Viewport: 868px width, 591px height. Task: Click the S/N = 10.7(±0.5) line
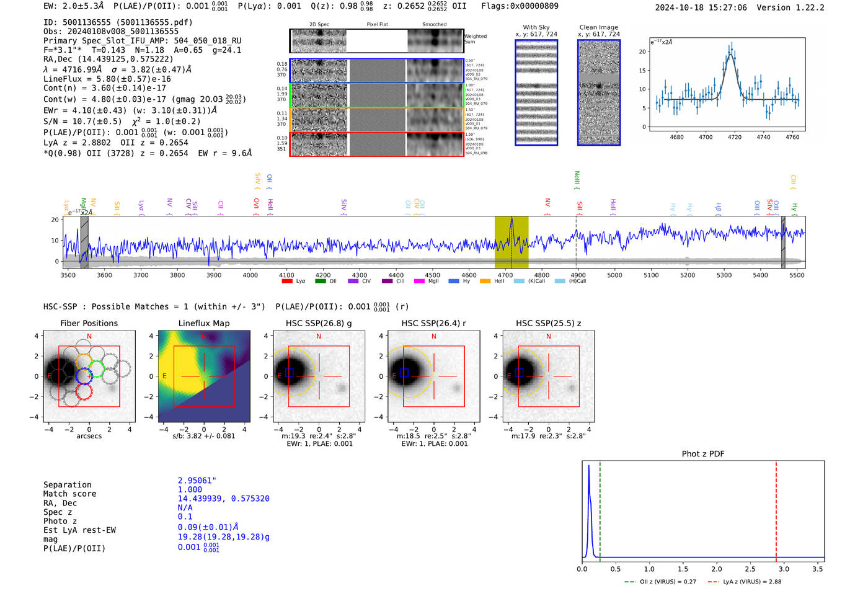tap(122, 122)
